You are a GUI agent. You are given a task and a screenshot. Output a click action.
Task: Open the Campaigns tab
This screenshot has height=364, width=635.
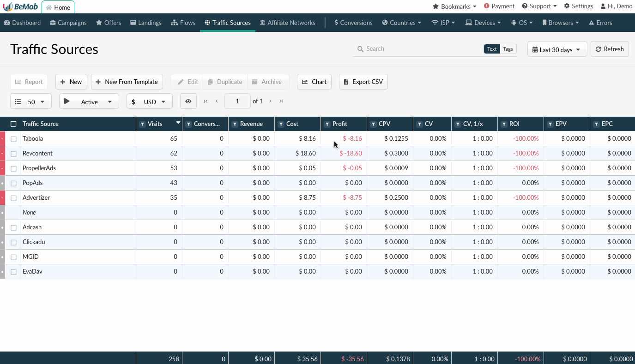tap(68, 23)
